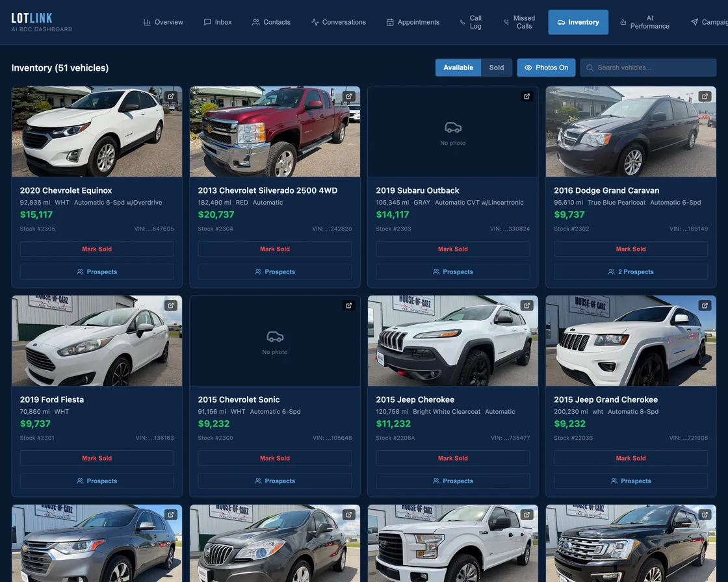
Task: Mark the 2019 Subaru Outback sold
Action: [452, 249]
